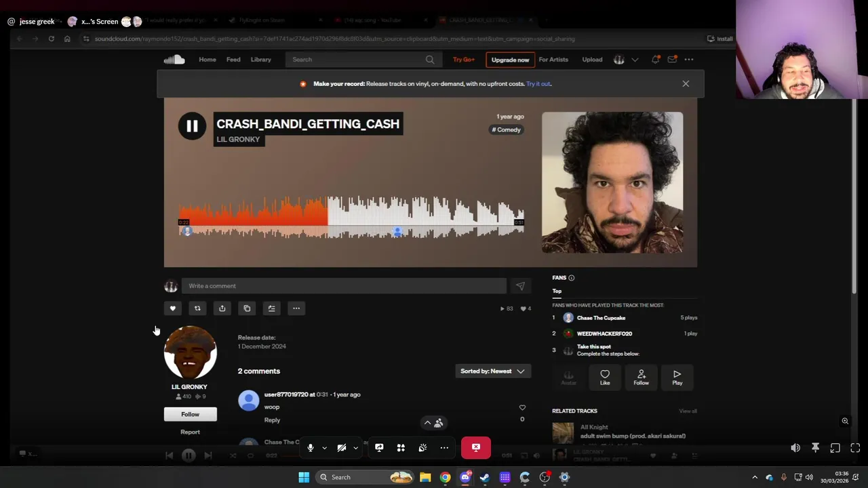868x488 pixels.
Task: Open the messages envelope icon
Action: click(x=672, y=60)
